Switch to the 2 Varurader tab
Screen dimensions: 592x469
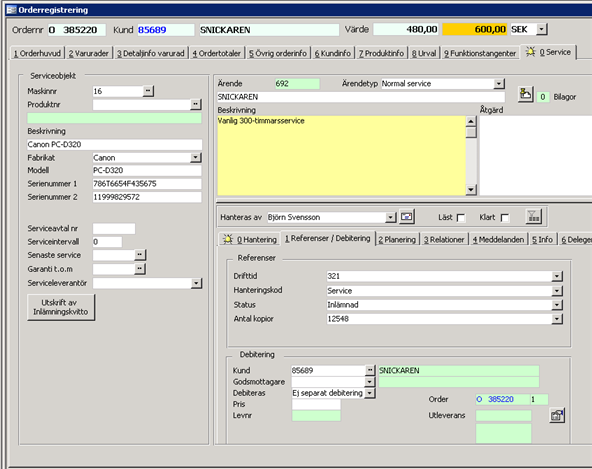click(x=89, y=53)
